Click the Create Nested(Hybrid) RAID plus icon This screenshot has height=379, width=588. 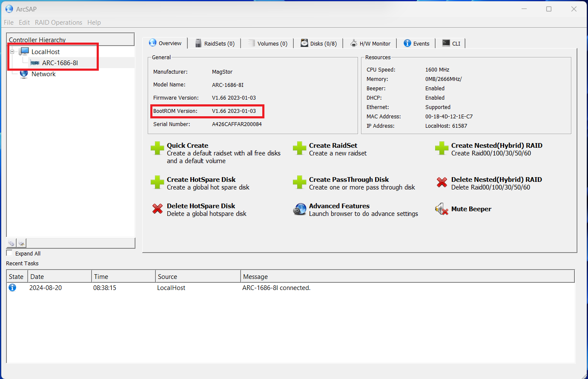[x=442, y=148]
